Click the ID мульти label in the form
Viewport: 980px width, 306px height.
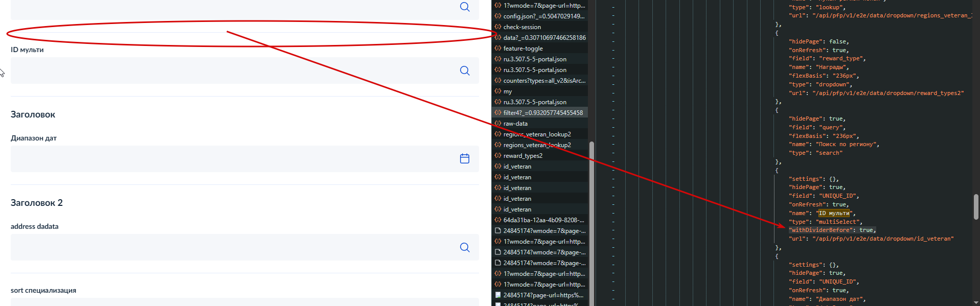point(27,50)
